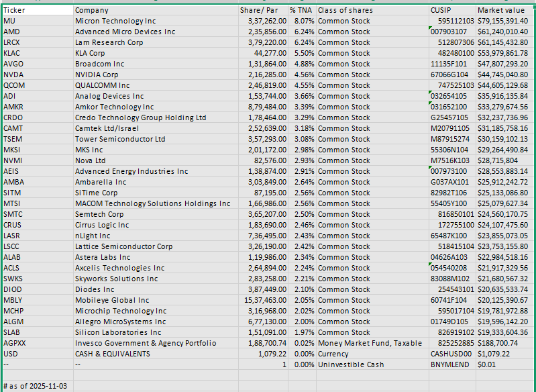Click the 8.07% TNA cell
The height and width of the screenshot is (392, 536).
[x=301, y=21]
